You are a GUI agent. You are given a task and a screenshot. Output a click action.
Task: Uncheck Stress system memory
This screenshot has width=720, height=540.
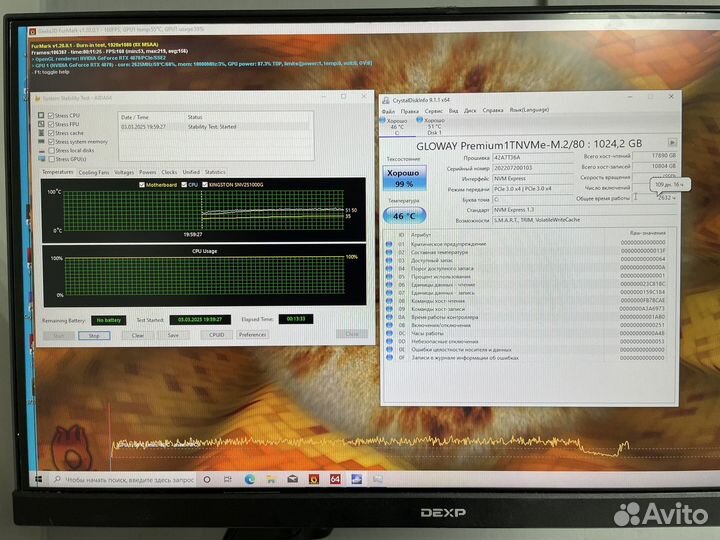coord(51,141)
